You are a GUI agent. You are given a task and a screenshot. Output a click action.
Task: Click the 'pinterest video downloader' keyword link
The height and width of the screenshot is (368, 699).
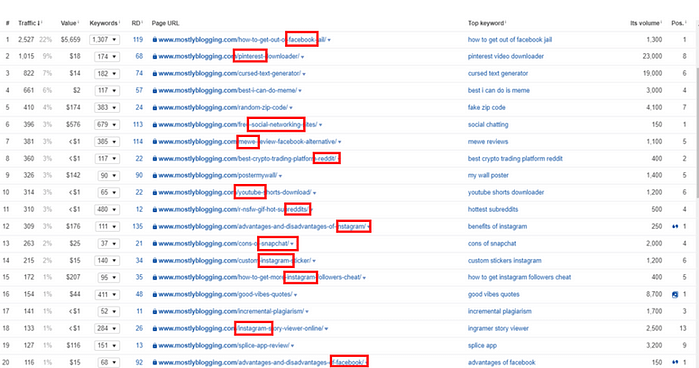point(506,56)
